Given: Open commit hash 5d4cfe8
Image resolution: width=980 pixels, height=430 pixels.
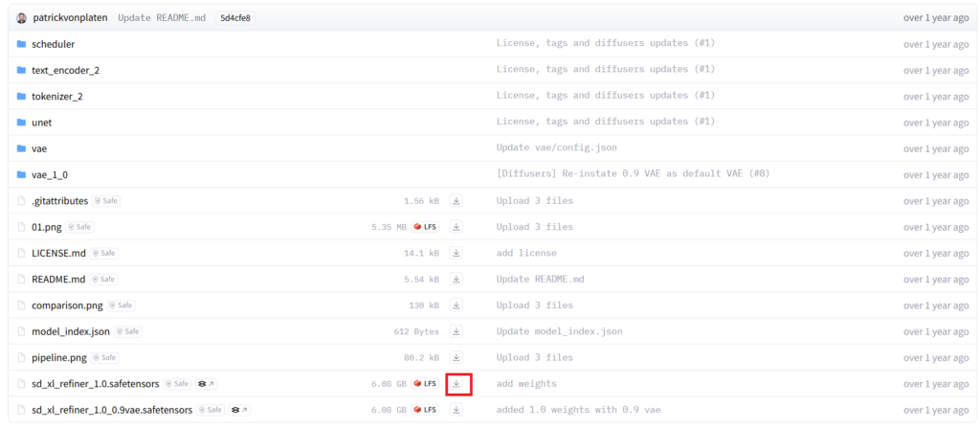Looking at the screenshot, I should point(235,18).
